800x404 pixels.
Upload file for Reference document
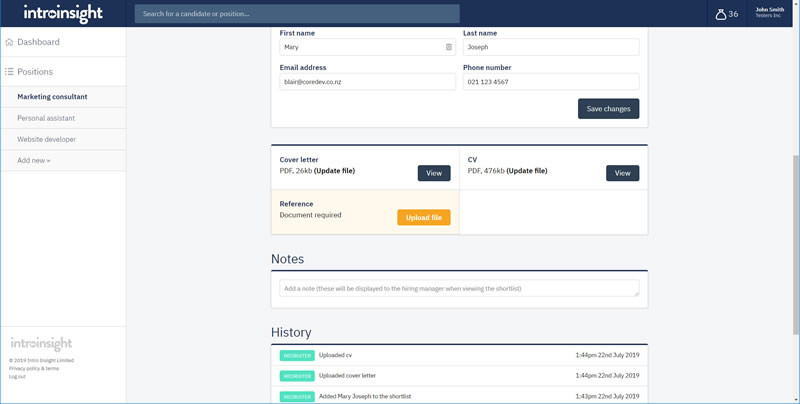(424, 217)
